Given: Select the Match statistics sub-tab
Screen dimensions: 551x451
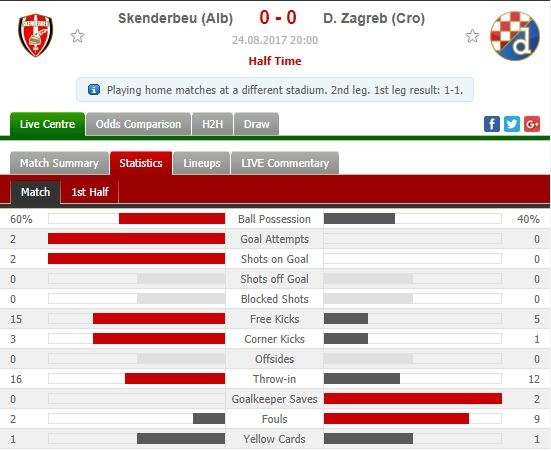Looking at the screenshot, I should pos(35,192).
